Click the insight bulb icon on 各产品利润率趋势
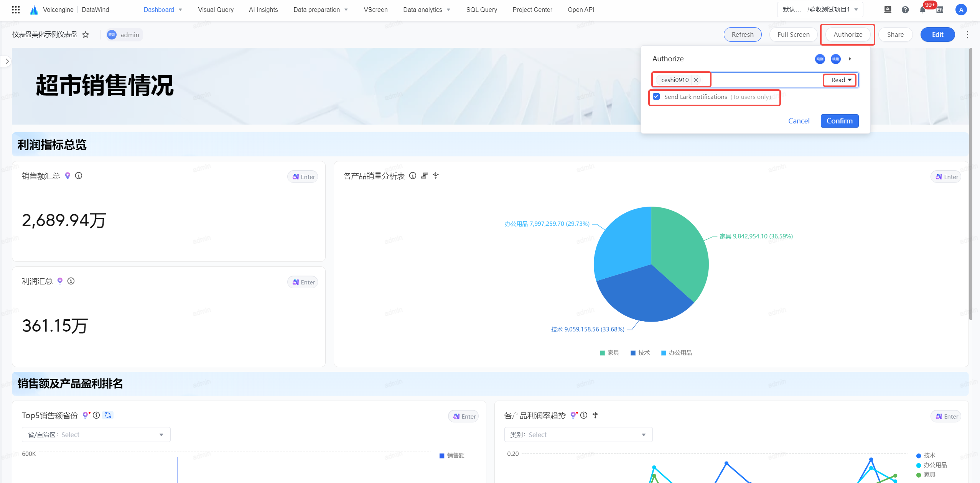 click(x=573, y=415)
